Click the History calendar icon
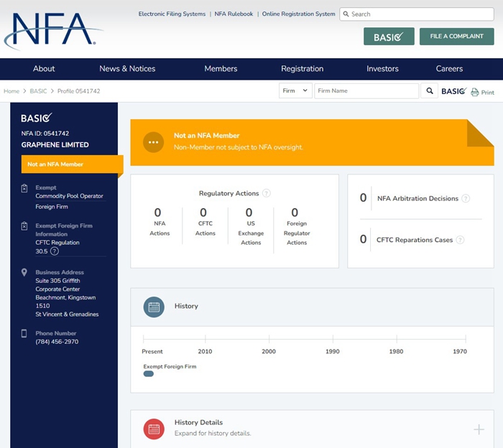 154,307
